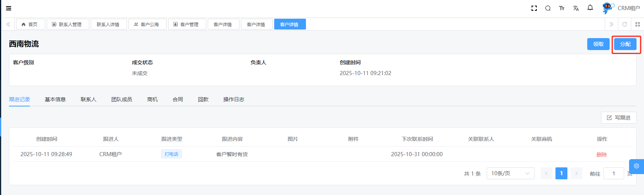Open the search magnifier icon
Image resolution: width=644 pixels, height=195 pixels.
tap(548, 8)
